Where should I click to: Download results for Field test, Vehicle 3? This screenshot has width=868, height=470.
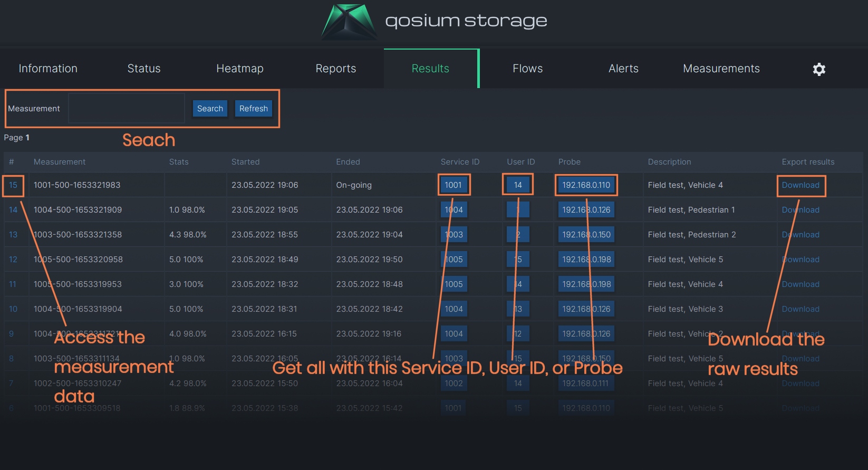point(800,309)
